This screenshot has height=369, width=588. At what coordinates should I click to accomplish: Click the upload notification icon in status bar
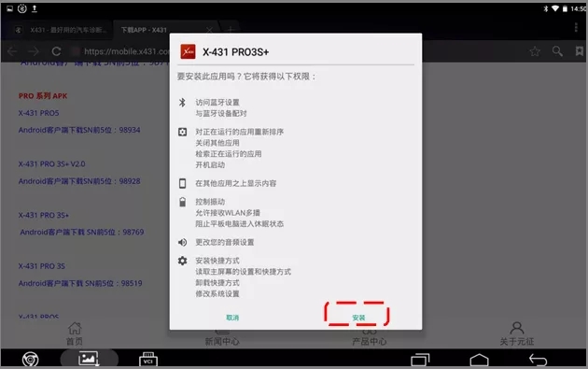35,8
